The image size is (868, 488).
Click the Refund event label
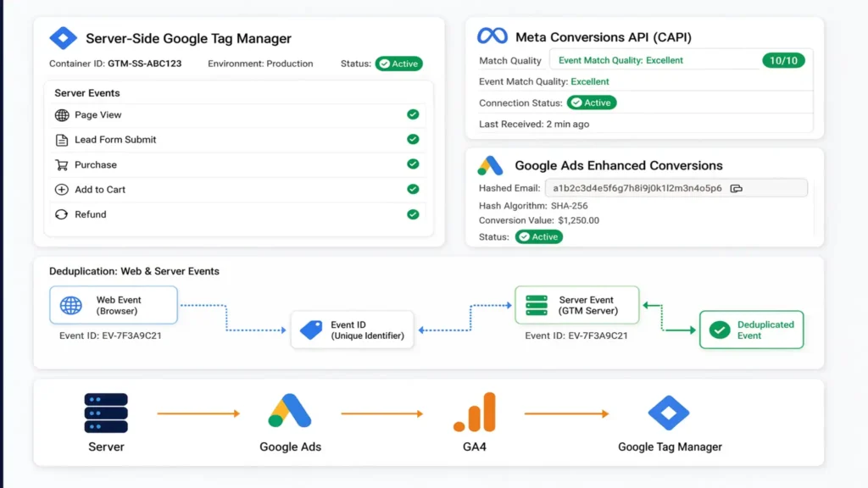(x=90, y=214)
